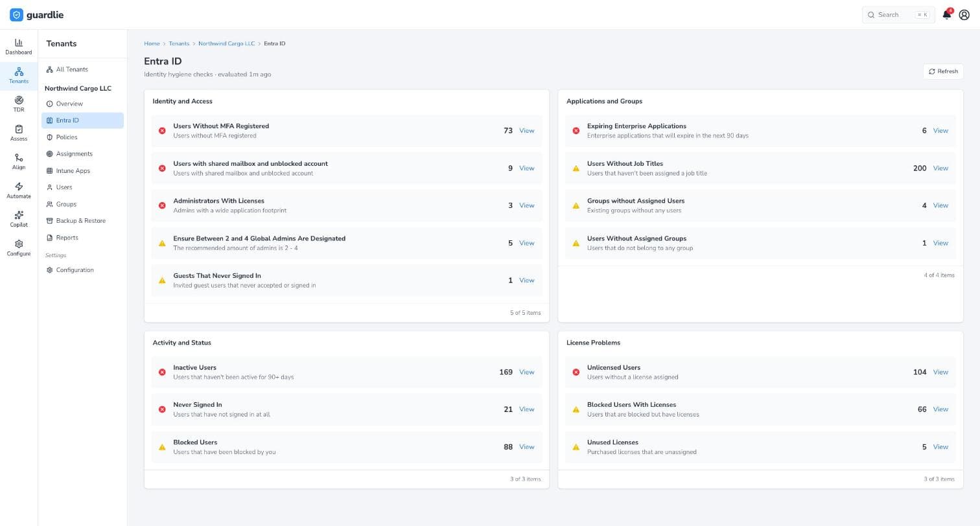View Blocked Users With Licenses
Viewport: 980px width, 526px height.
coord(940,409)
